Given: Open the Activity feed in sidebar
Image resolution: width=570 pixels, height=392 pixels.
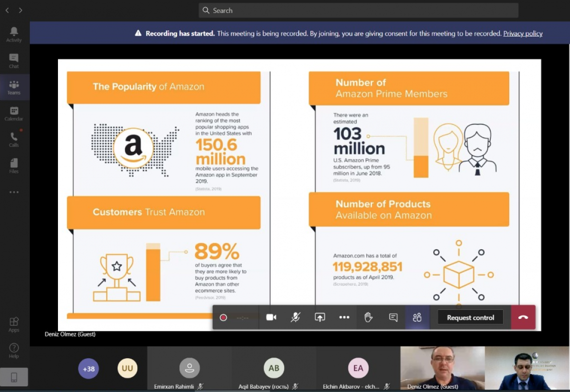Looking at the screenshot, I should (14, 34).
